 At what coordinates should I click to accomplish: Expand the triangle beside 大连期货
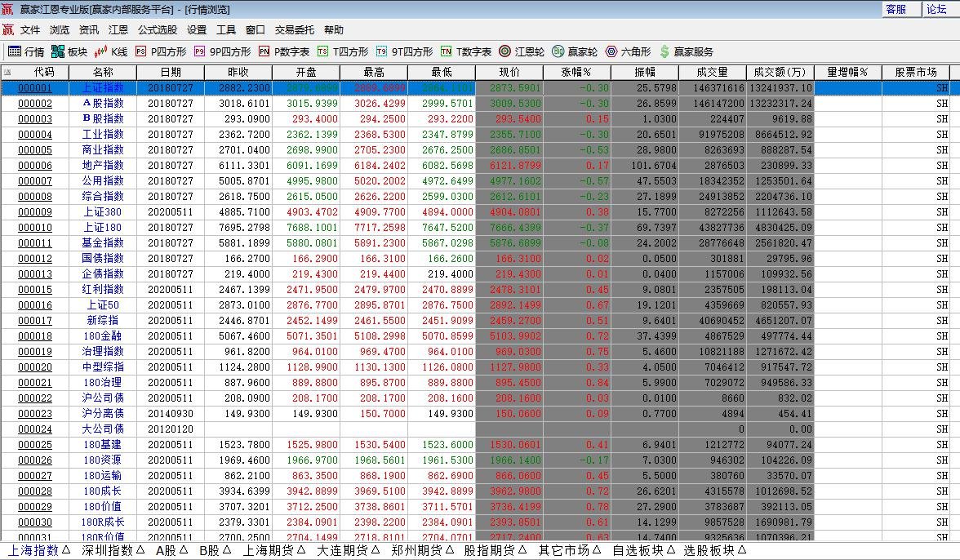coord(374,550)
